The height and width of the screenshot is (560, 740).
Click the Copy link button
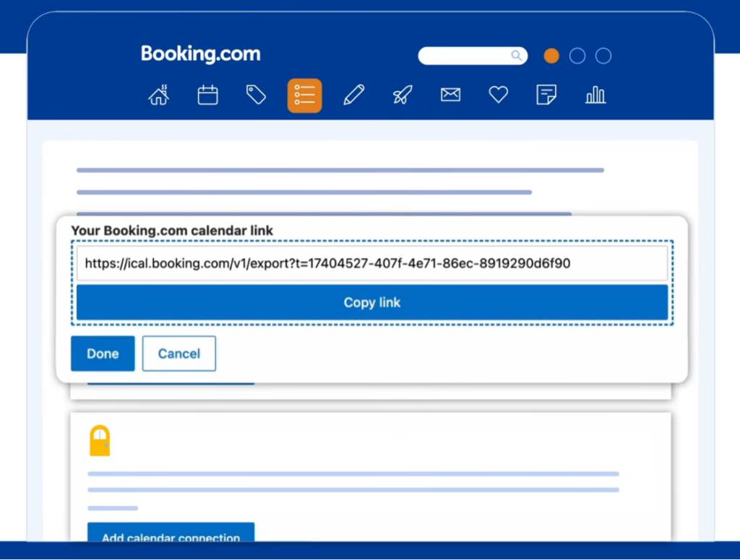(x=372, y=303)
